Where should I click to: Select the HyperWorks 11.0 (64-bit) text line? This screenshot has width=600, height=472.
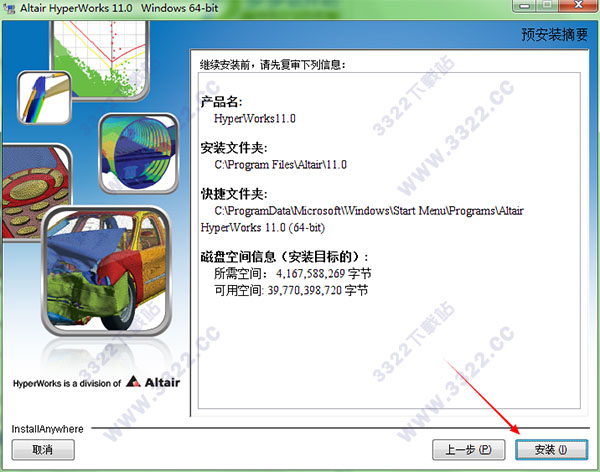pyautogui.click(x=263, y=228)
